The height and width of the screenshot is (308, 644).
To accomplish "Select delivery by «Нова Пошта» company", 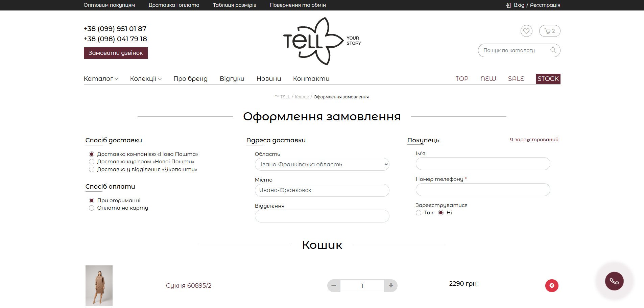I will tap(92, 154).
